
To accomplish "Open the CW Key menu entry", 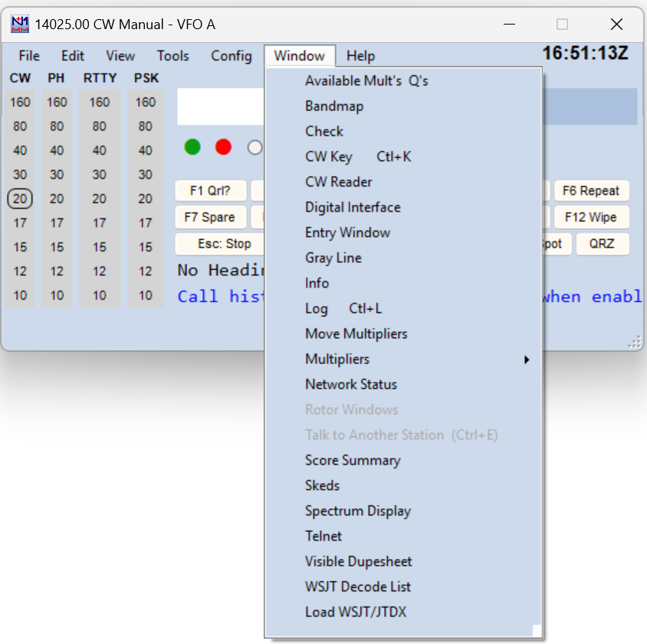I will [x=329, y=156].
